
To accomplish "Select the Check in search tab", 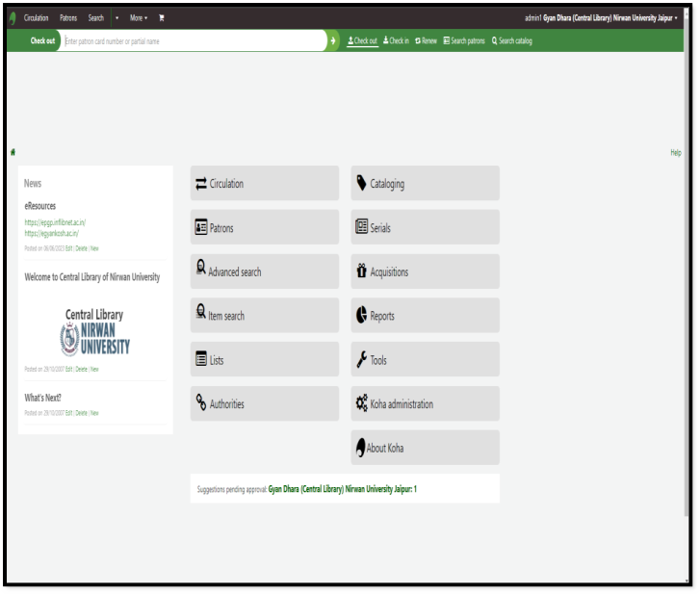I will pos(396,41).
